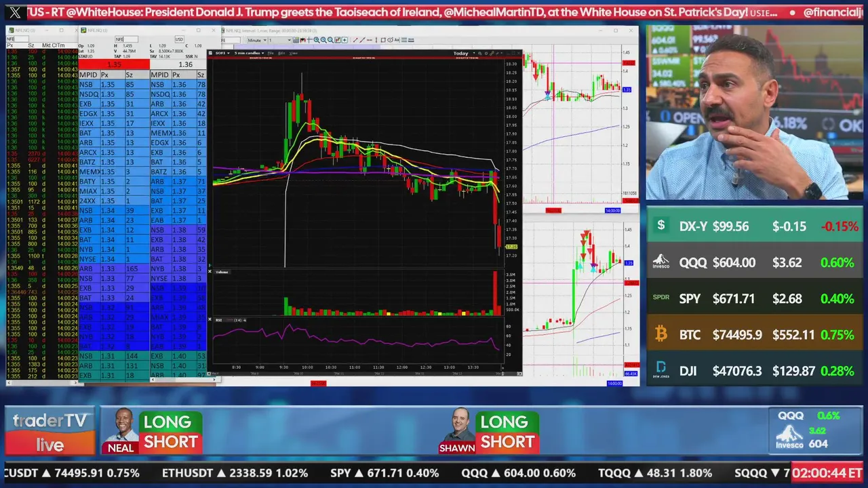The width and height of the screenshot is (868, 488).
Task: Click the pin icon in SOFI chart header
Action: click(497, 53)
